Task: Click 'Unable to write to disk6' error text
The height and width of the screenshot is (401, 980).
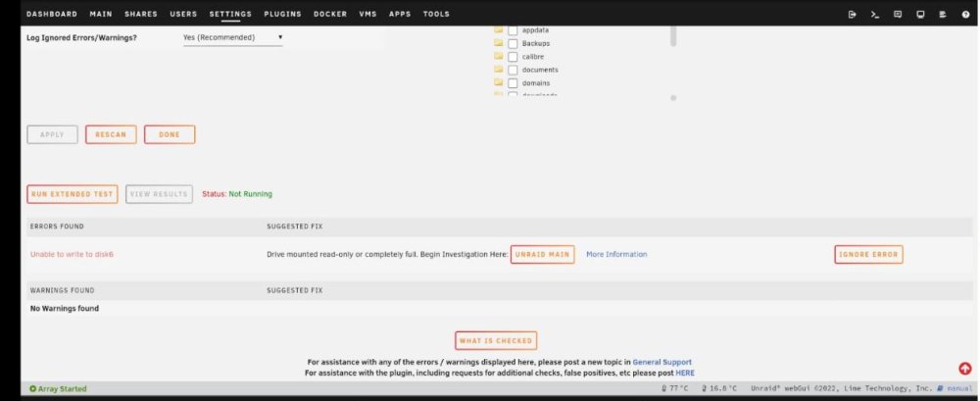Action: (x=72, y=255)
